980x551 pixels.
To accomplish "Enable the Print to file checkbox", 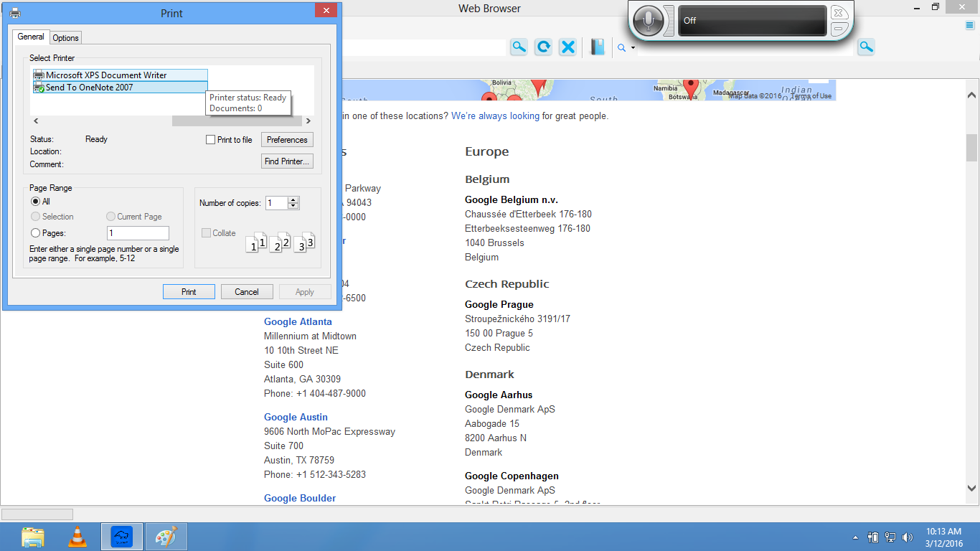I will tap(210, 140).
